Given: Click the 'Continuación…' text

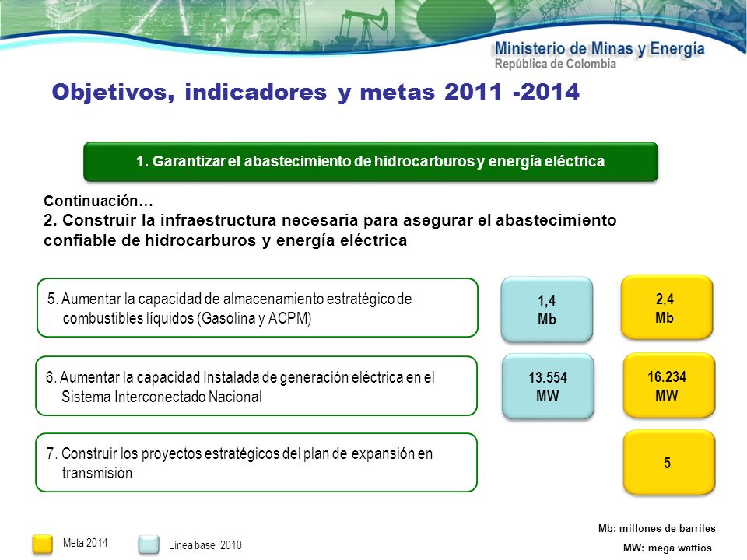Looking at the screenshot, I should (98, 201).
